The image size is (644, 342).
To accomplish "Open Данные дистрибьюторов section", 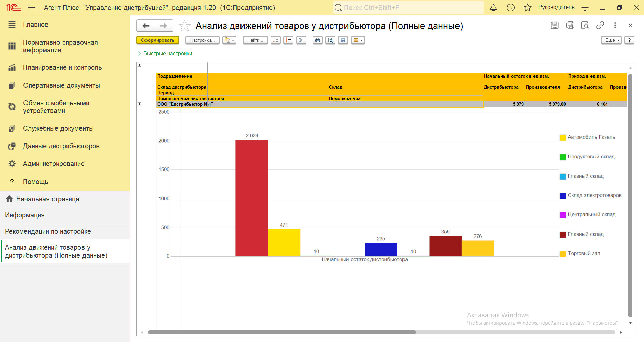I will 65,146.
